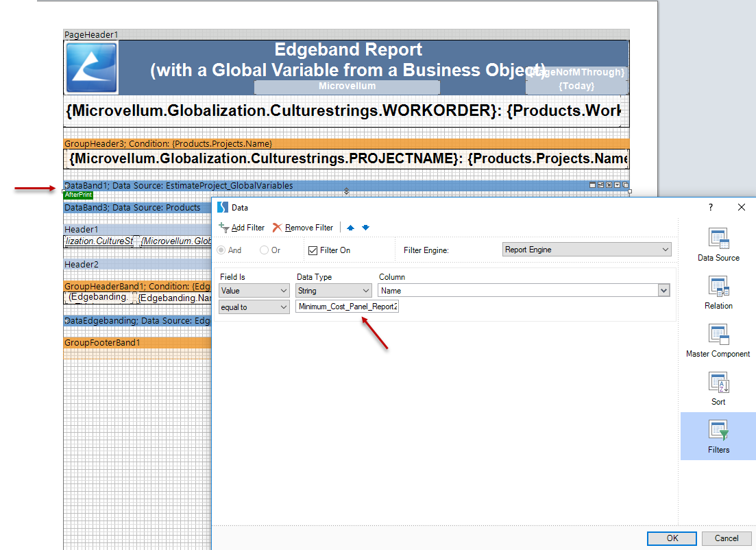Open the Filter Engine dropdown
The image size is (756, 550).
click(587, 250)
